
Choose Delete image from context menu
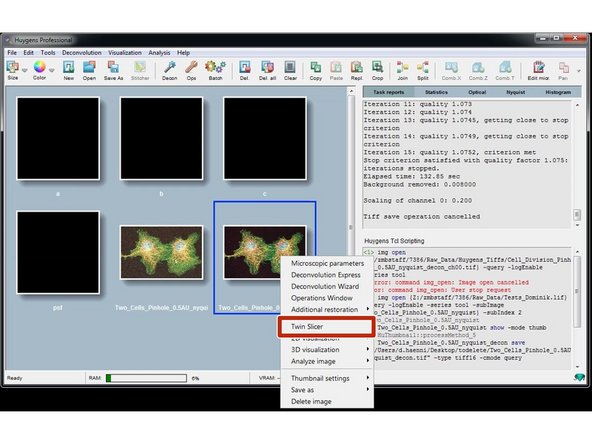pyautogui.click(x=311, y=401)
